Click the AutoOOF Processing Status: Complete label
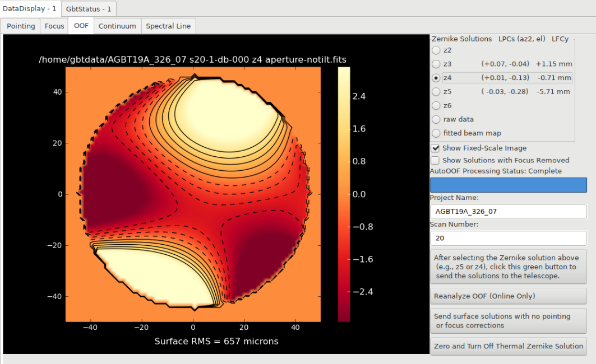 pos(496,171)
